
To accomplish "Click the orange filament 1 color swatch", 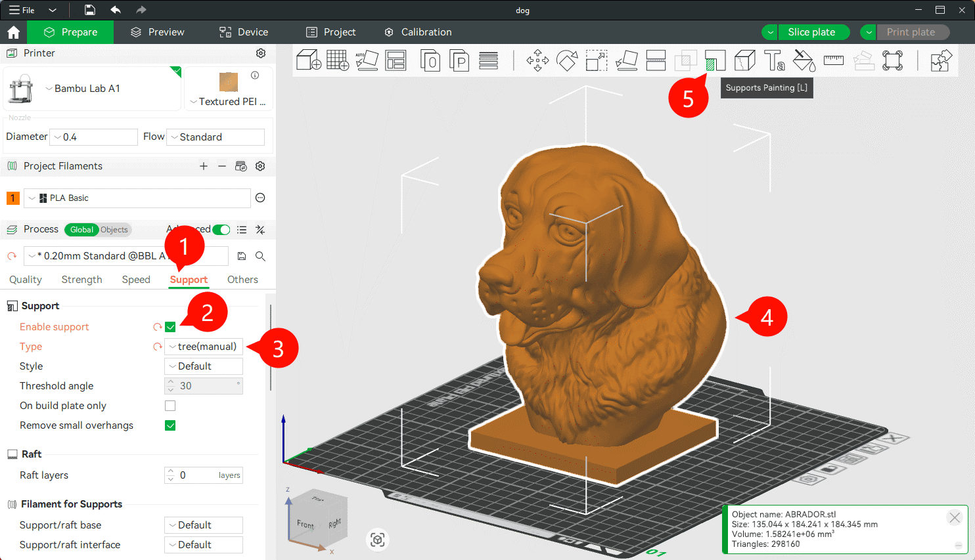I will point(12,198).
